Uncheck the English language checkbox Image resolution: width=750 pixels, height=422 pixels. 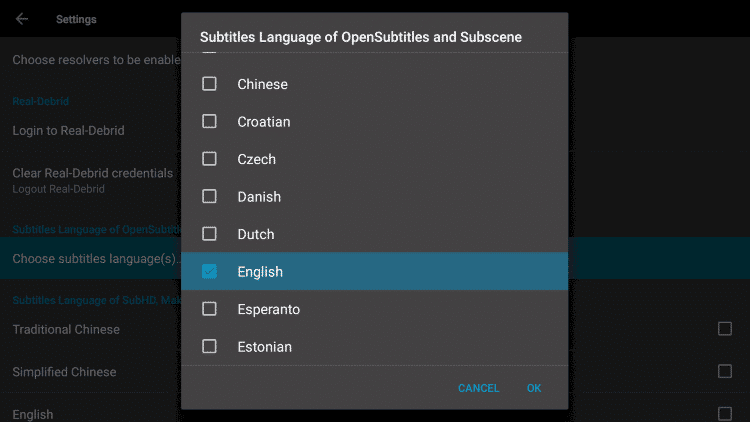209,271
